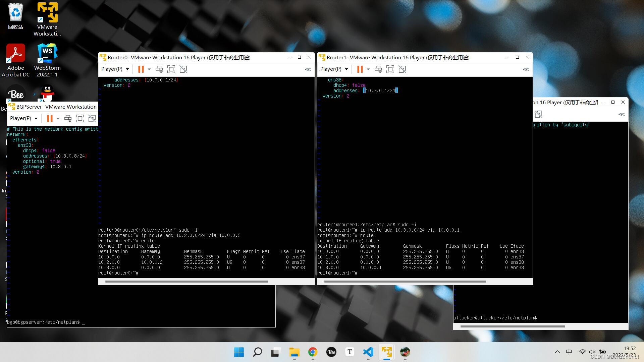Focus Router1 terminal prompt root@router1
Screen dimensions: 644x362
click(337, 273)
